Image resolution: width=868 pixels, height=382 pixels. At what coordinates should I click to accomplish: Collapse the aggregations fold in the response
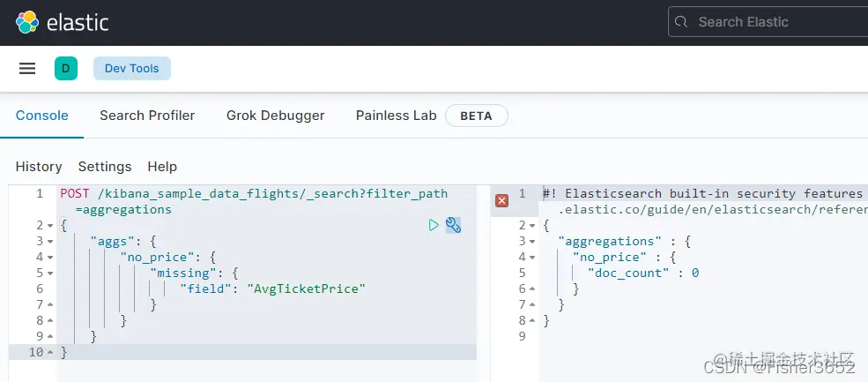pos(532,242)
